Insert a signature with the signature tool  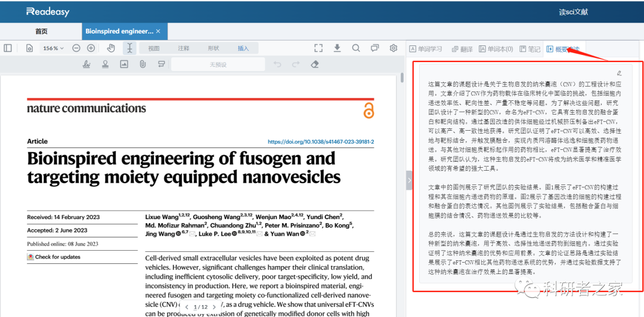[x=86, y=64]
